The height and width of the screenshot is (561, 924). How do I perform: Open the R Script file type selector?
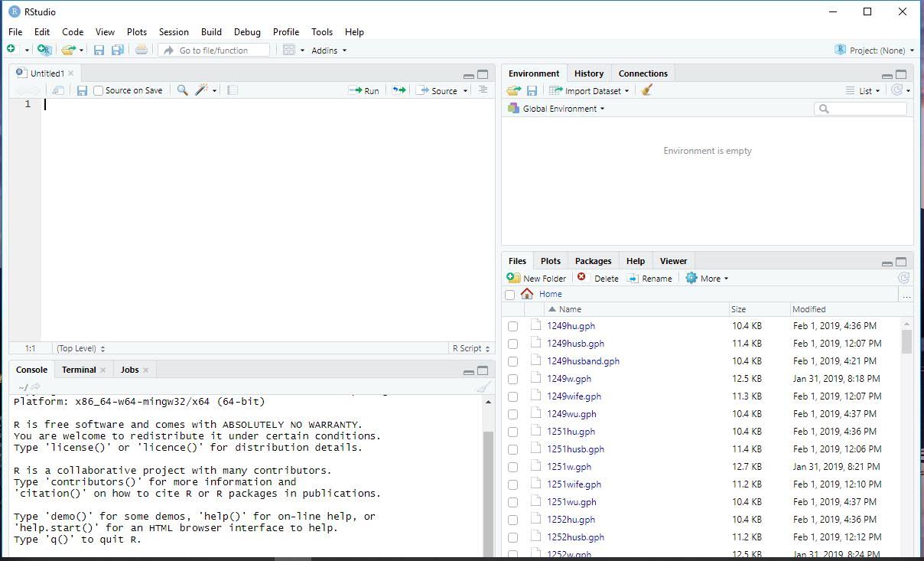470,348
